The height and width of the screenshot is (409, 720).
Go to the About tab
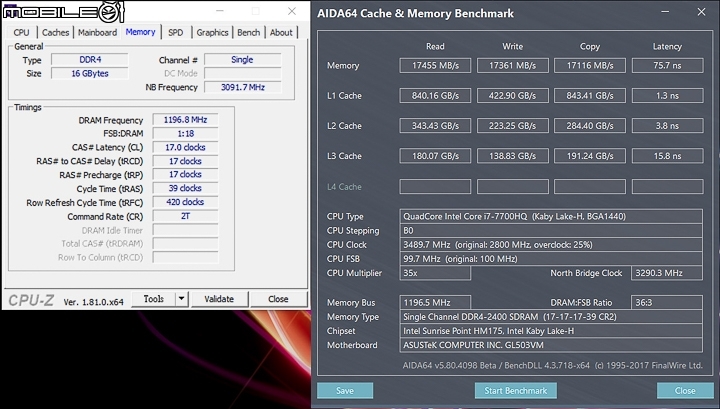click(x=281, y=33)
